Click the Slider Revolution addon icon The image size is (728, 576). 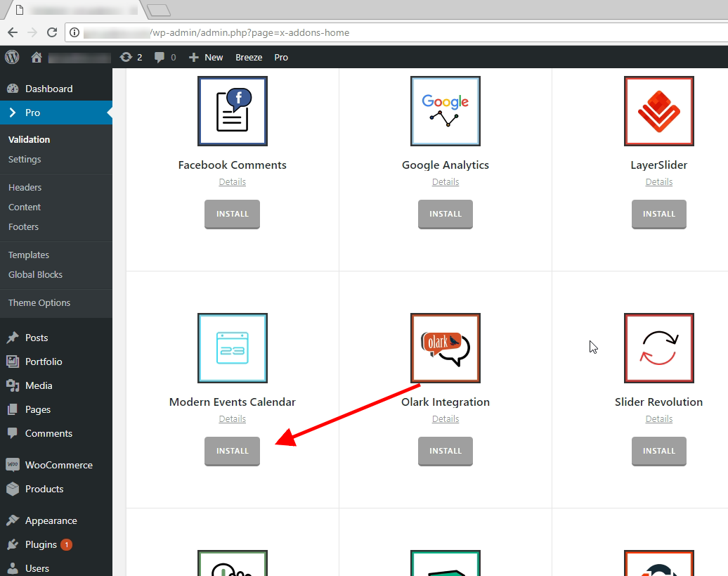658,348
